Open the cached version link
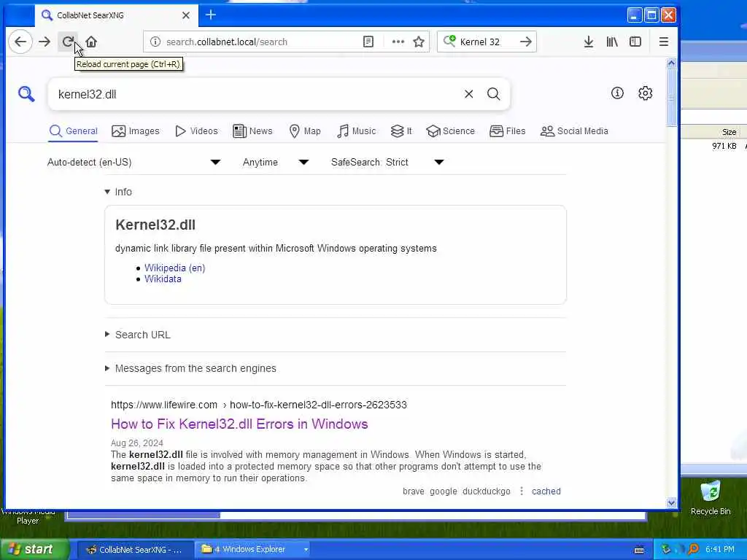Screen dimensions: 747x560 click(546, 491)
